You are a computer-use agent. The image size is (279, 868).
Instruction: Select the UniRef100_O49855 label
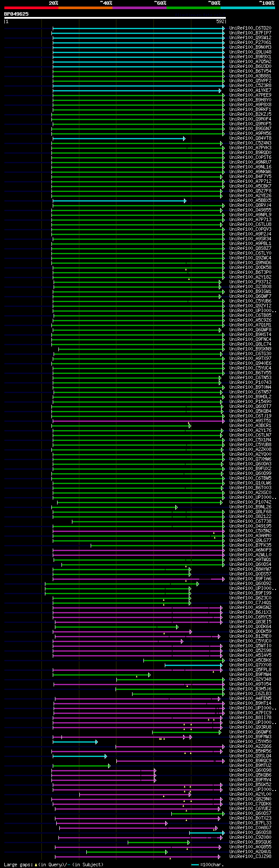click(250, 210)
